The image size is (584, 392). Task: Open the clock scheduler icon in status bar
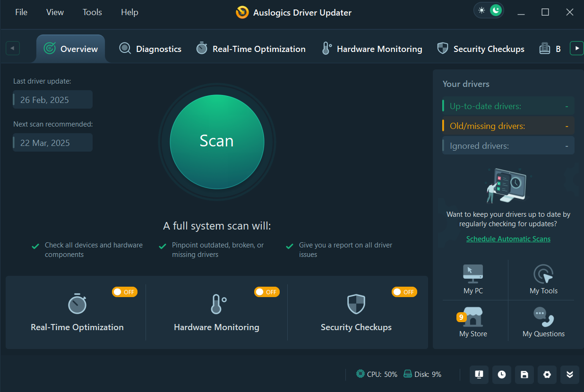(501, 375)
